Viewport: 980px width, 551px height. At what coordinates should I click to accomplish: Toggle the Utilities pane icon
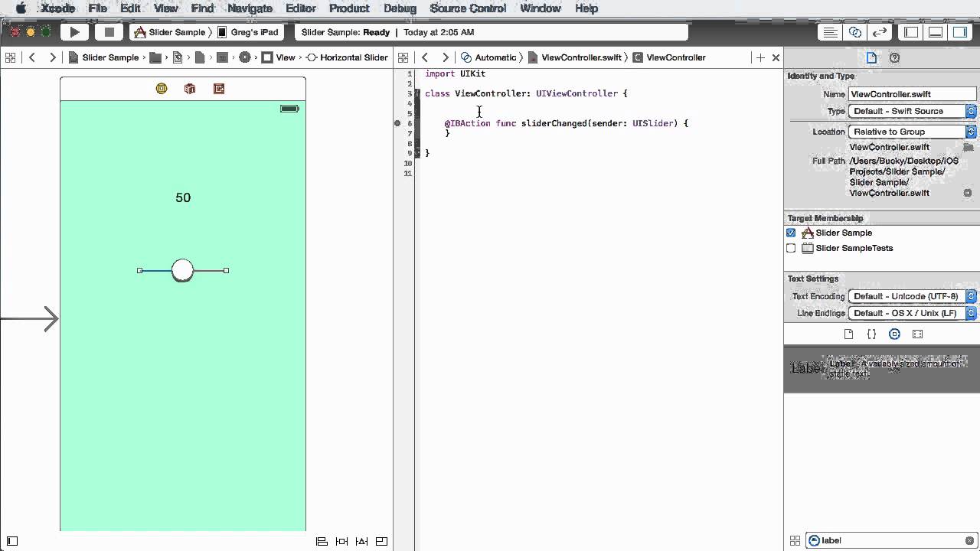coord(959,32)
